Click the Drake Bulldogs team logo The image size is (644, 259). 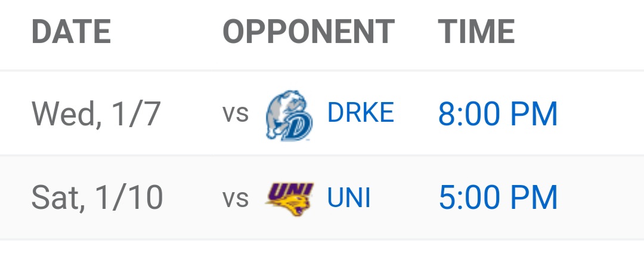click(x=289, y=115)
